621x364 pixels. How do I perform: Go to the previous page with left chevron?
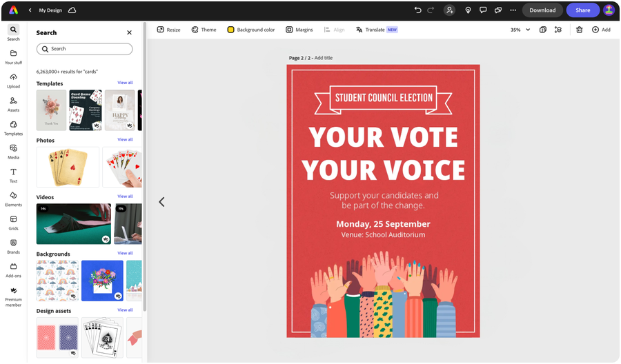click(161, 202)
